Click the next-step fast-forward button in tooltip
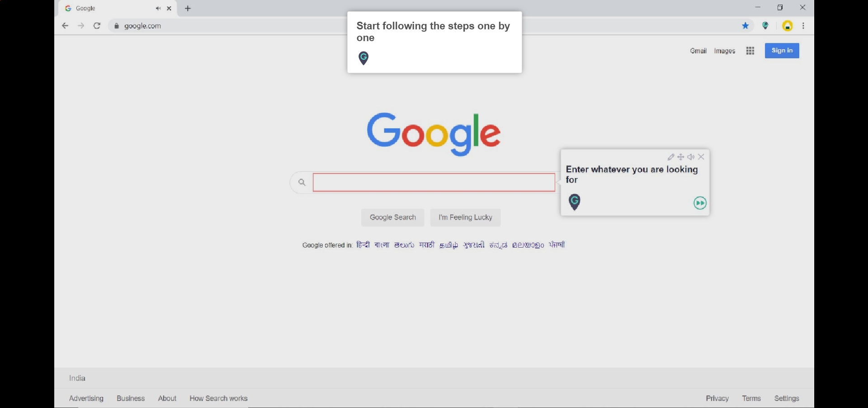 click(x=700, y=203)
